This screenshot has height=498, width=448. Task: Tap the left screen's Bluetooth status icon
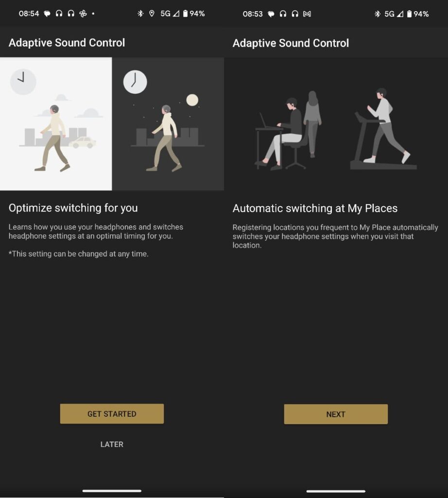click(x=140, y=13)
